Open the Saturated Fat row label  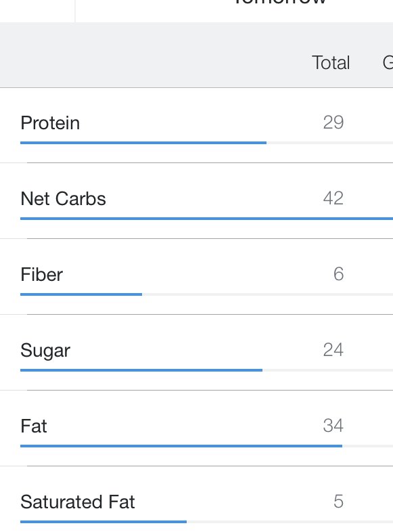click(78, 502)
